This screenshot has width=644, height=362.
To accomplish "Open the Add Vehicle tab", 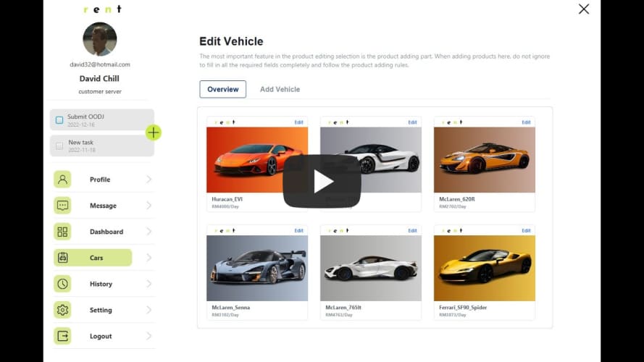I will click(280, 89).
